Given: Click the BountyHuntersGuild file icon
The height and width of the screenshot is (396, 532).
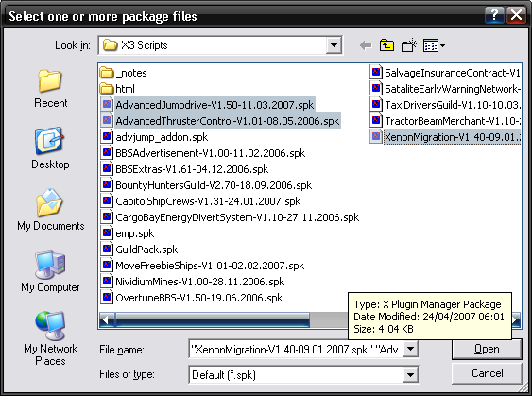Looking at the screenshot, I should pos(107,185).
